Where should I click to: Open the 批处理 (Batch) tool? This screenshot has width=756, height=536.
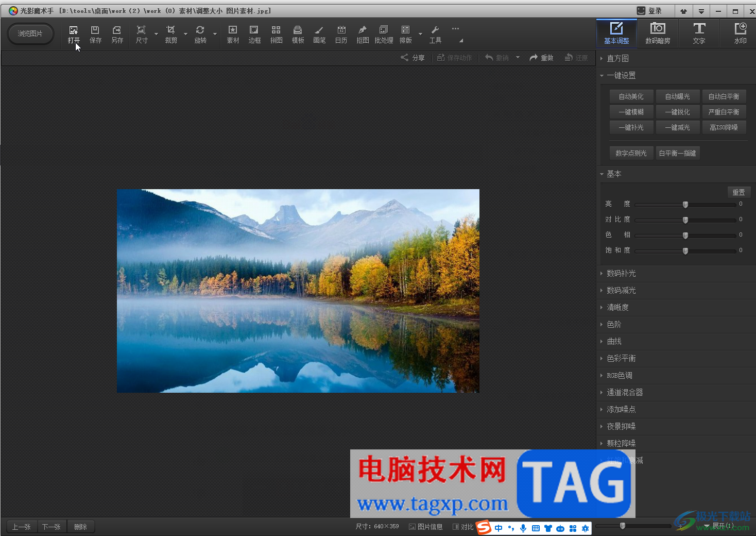click(x=384, y=34)
